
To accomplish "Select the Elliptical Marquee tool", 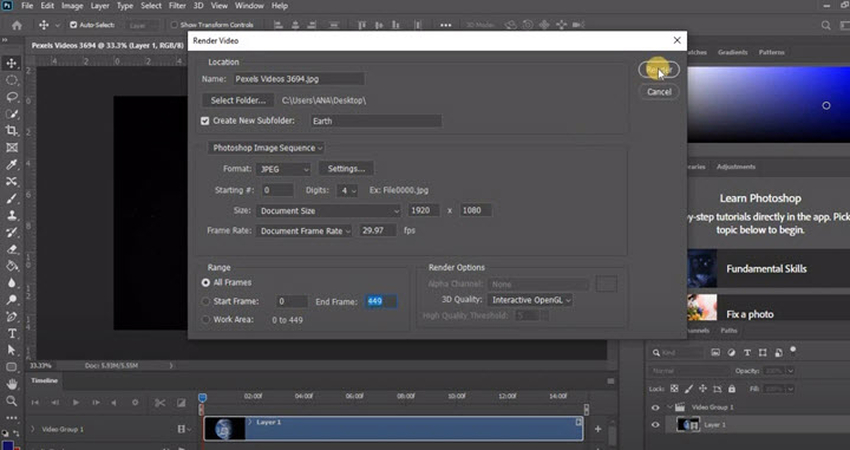I will click(11, 80).
